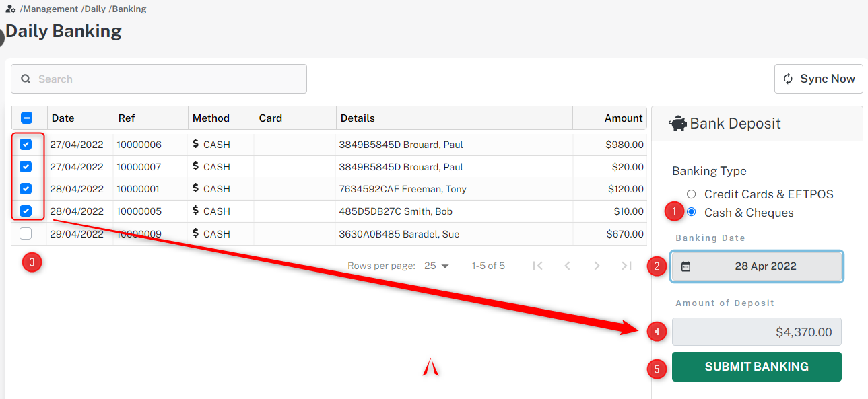This screenshot has height=399, width=868.
Task: Open the /Banking breadcrumb
Action: point(127,9)
